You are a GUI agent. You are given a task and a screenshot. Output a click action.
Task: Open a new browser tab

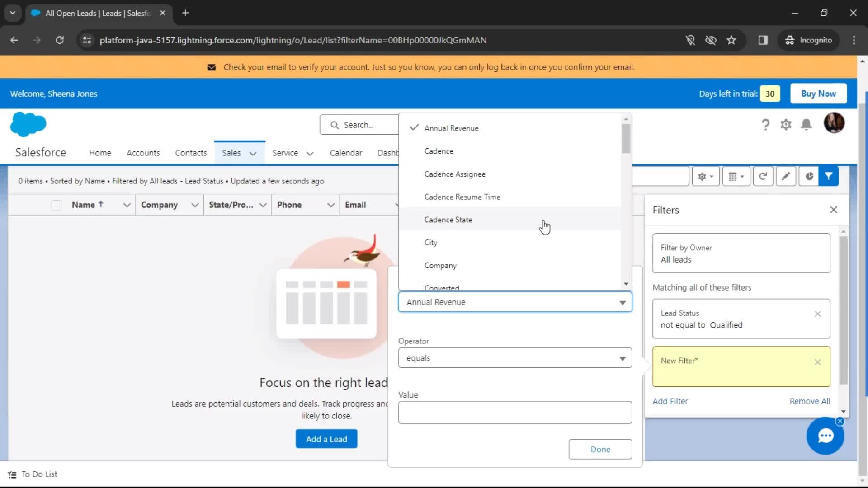click(x=185, y=13)
